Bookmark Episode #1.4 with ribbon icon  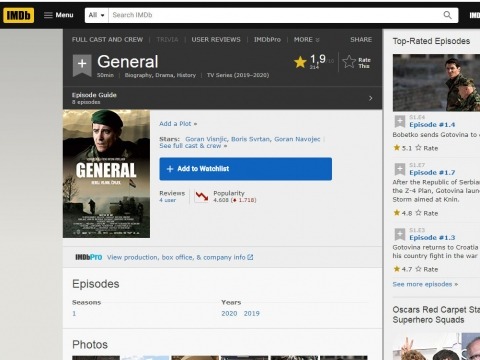tap(400, 121)
